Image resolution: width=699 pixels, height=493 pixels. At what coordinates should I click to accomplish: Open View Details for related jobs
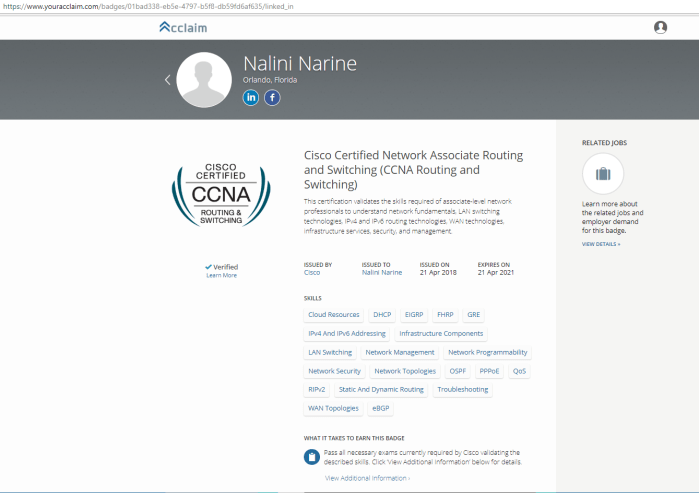[601, 244]
